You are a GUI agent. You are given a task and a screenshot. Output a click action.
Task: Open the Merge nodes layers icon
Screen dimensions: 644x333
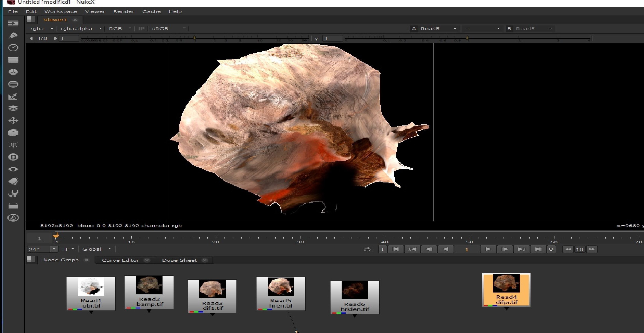(x=13, y=109)
